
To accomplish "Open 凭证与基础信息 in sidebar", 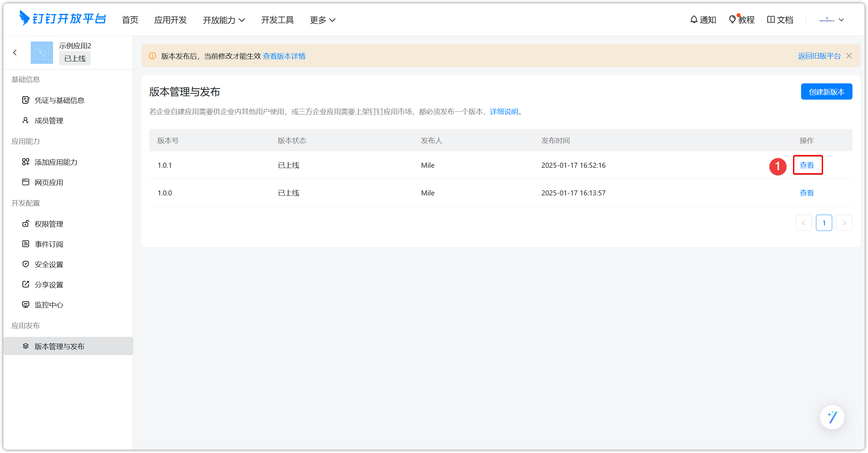I will tap(59, 100).
